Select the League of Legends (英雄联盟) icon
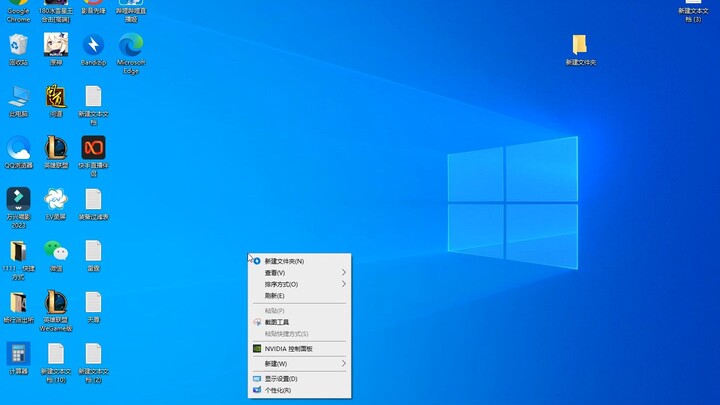 point(56,152)
